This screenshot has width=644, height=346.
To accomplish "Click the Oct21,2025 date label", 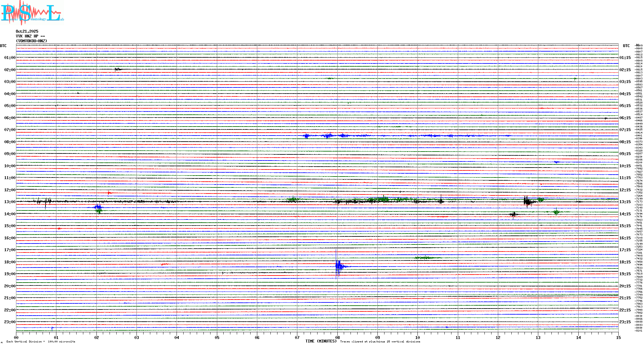I will tap(27, 31).
